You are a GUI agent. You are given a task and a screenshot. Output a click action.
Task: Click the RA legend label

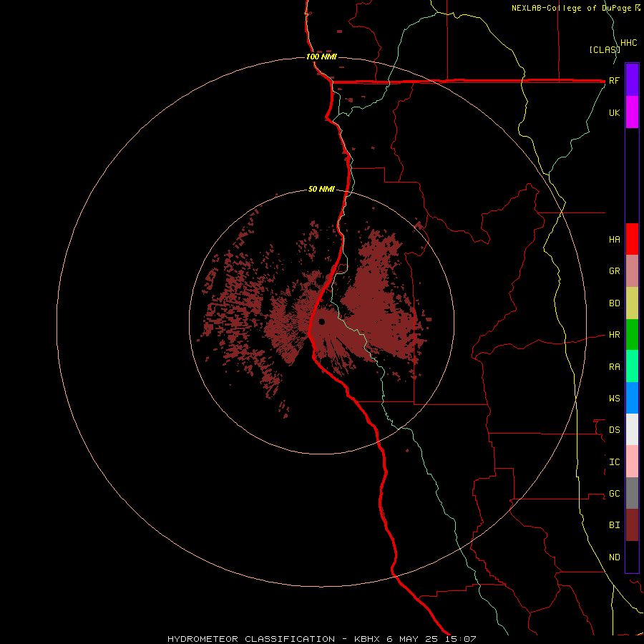(615, 367)
